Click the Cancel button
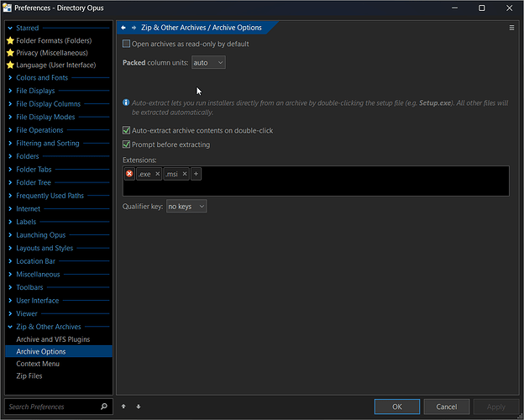524x420 pixels. [x=447, y=407]
